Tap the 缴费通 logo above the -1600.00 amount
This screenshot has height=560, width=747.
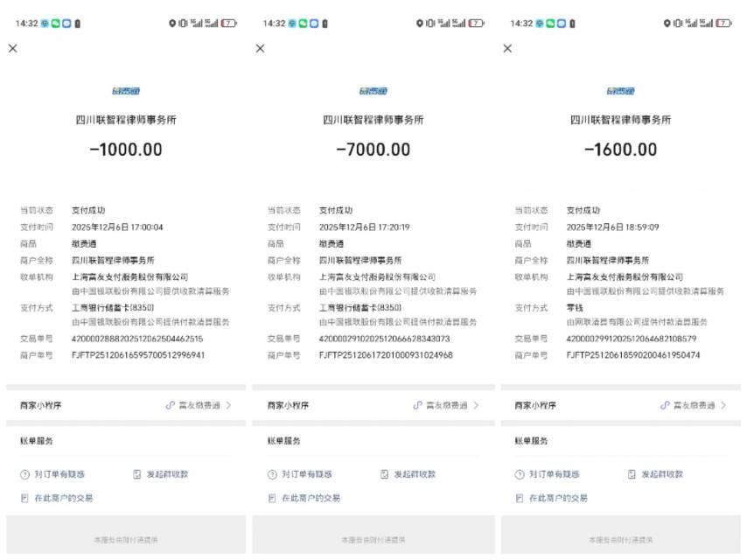pos(620,91)
